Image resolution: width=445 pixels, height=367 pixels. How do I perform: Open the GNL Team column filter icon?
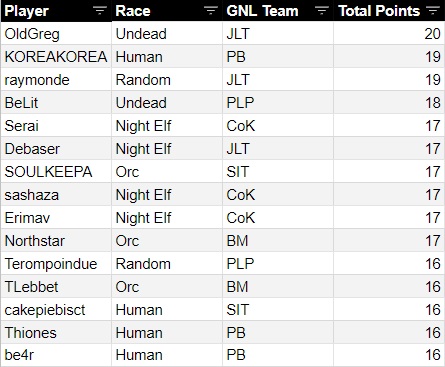[x=321, y=11]
